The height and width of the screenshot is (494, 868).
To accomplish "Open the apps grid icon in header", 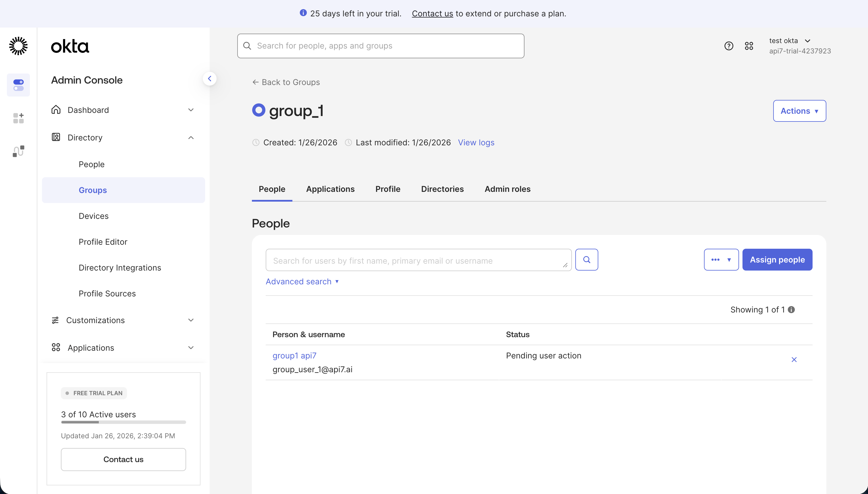I will (x=749, y=46).
